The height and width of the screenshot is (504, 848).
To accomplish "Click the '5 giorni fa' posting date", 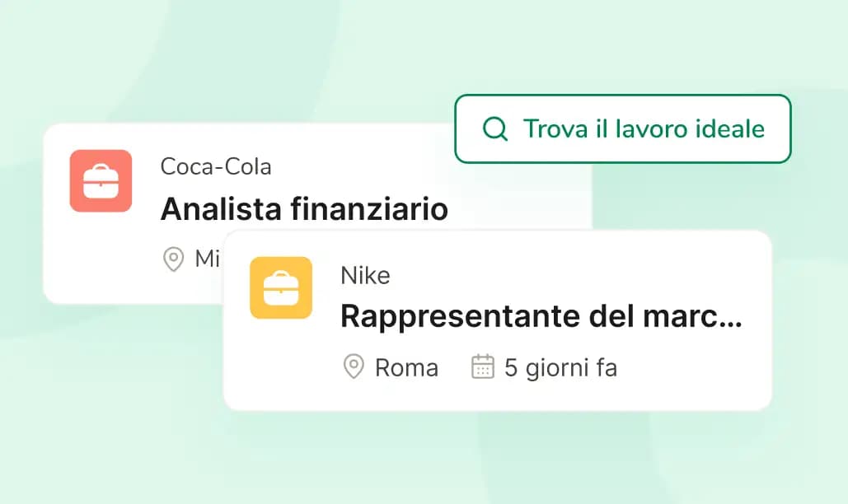I will 561,368.
